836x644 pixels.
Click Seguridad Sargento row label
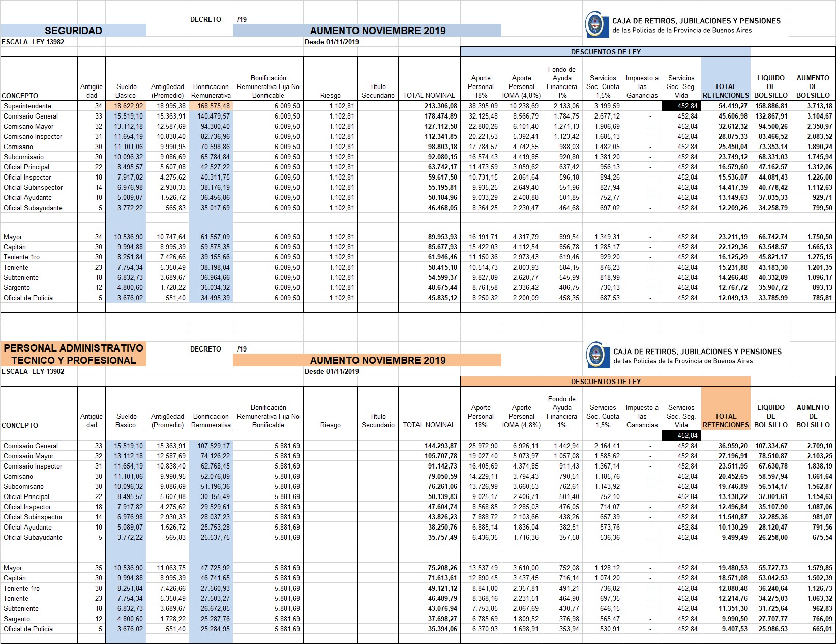(17, 287)
